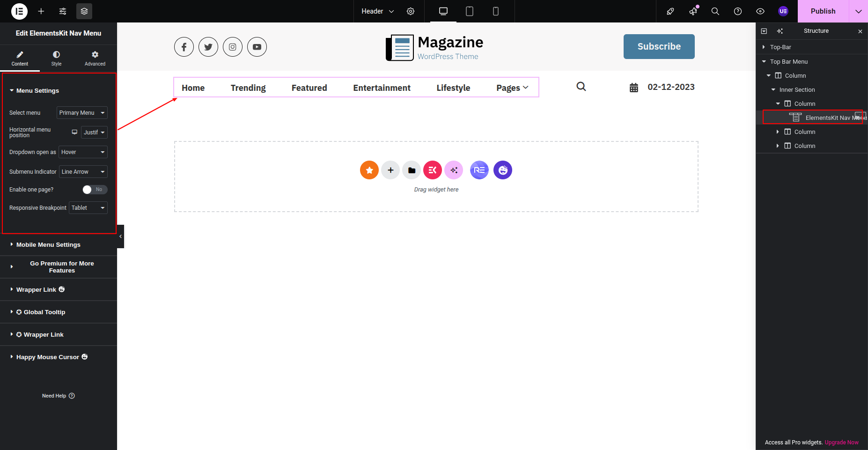
Task: Click the Structure layers icon in the top bar
Action: click(84, 11)
